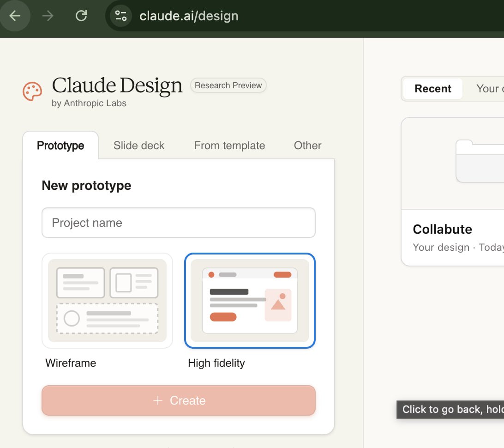The image size is (504, 448).
Task: Click the Claude Design title
Action: pos(117,85)
